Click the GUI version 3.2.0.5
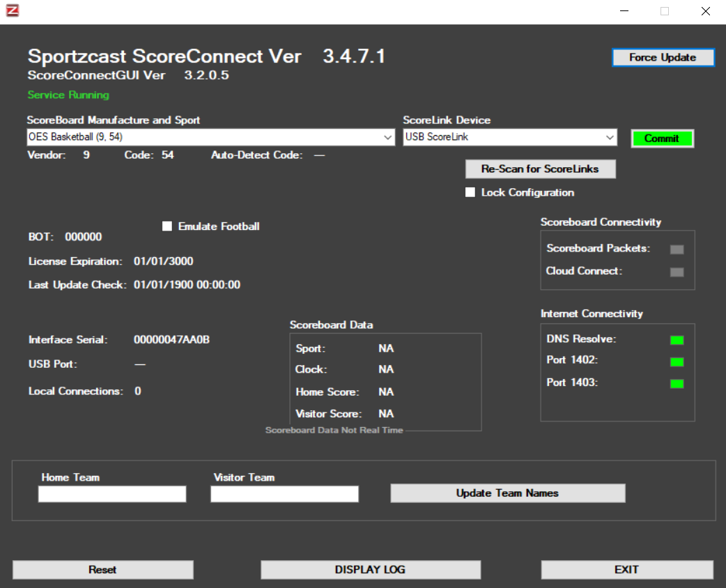The image size is (726, 588). tap(206, 75)
